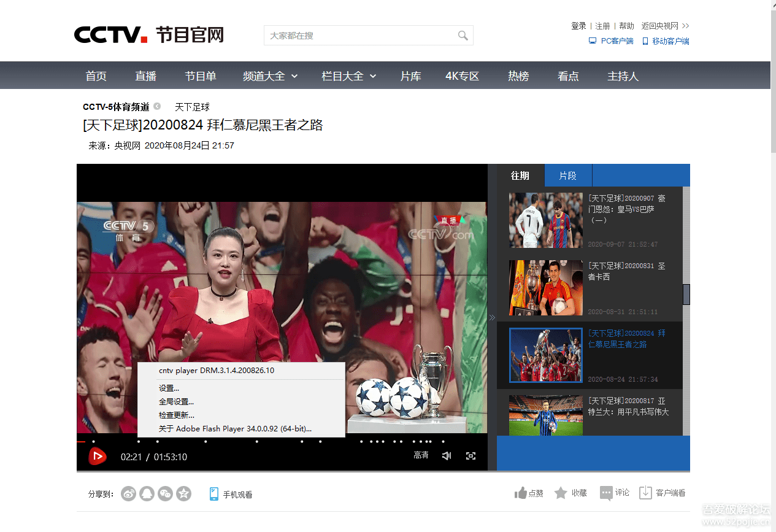Click the thumbs-up 点赞 icon
This screenshot has height=532, width=776.
(x=521, y=493)
